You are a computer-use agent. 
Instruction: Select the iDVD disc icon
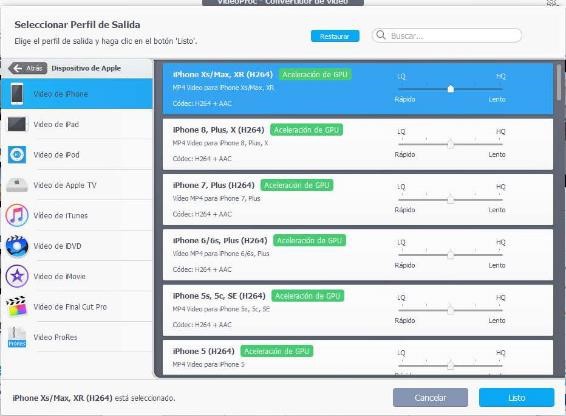point(17,246)
